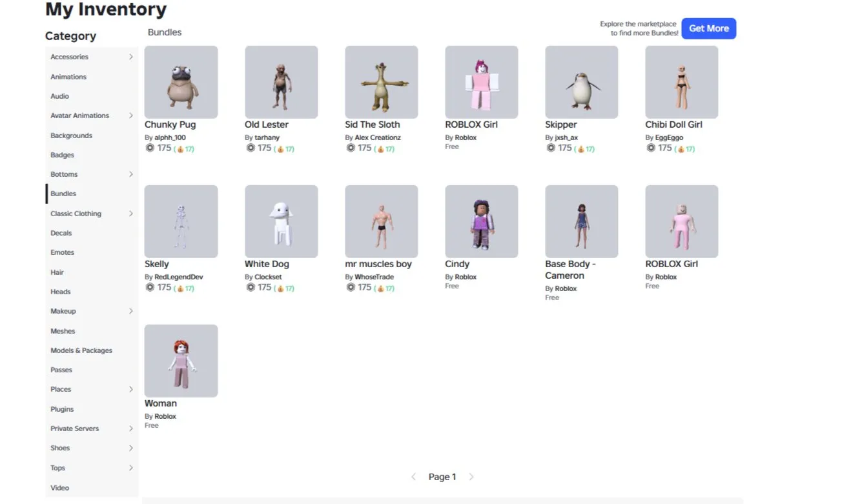Expand the Avatar Animations category chevron
The width and height of the screenshot is (851, 504).
130,116
